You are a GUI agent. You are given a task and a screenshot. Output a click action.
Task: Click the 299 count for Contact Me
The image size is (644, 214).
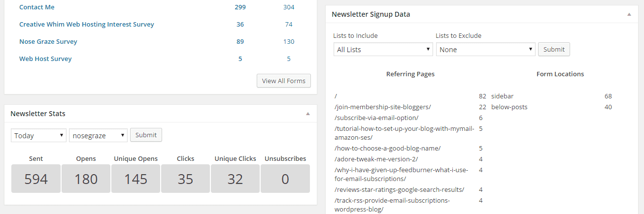tap(240, 7)
